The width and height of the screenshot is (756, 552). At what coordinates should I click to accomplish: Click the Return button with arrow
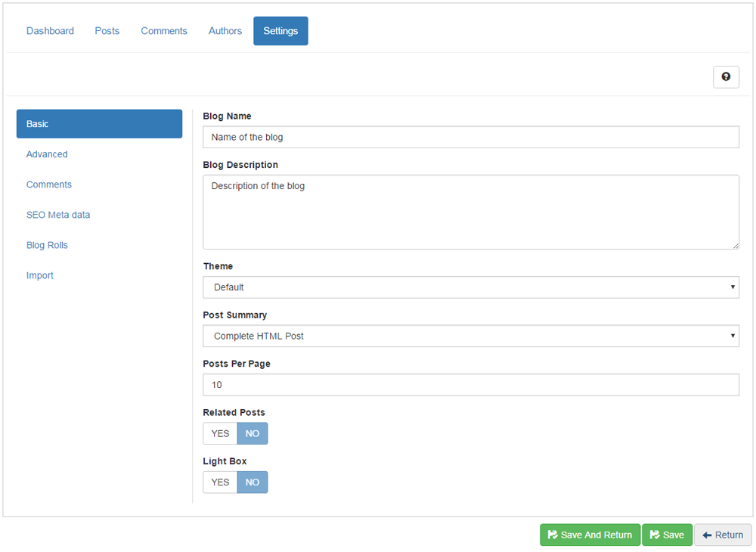click(723, 535)
